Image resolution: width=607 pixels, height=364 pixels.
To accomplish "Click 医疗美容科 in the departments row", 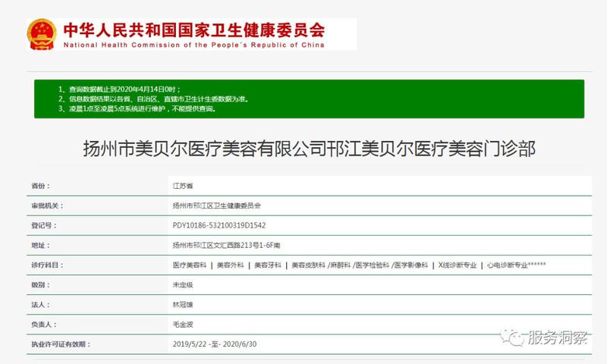I will (x=190, y=265).
